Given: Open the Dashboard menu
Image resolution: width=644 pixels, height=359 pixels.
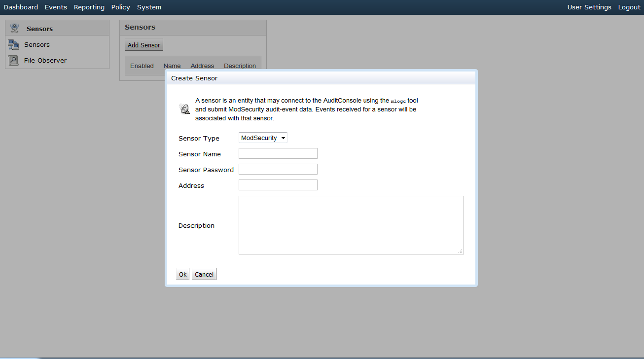Looking at the screenshot, I should pos(21,7).
